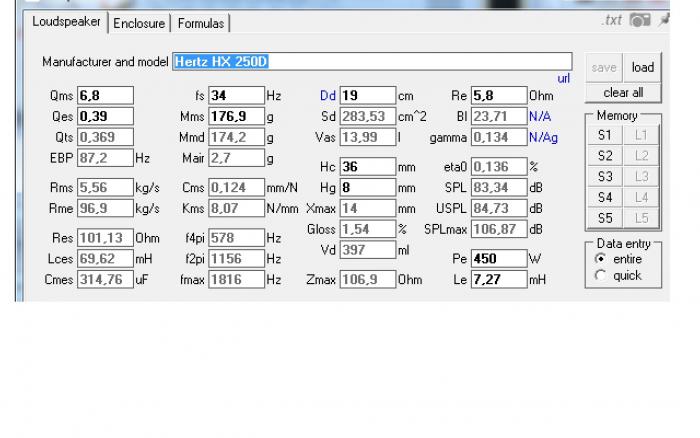Load memory slot L3

click(641, 177)
